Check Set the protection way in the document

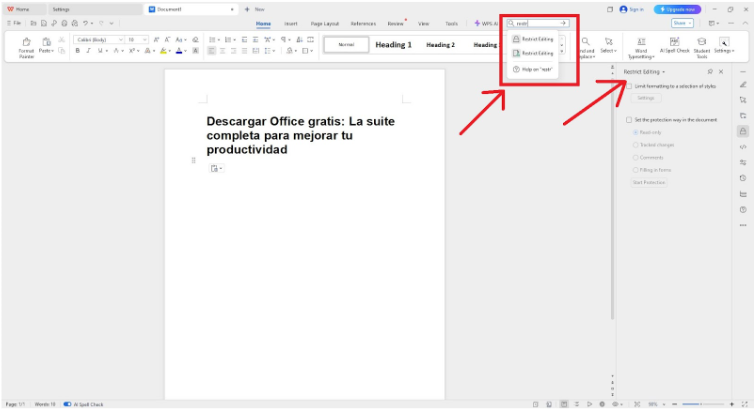click(x=629, y=120)
